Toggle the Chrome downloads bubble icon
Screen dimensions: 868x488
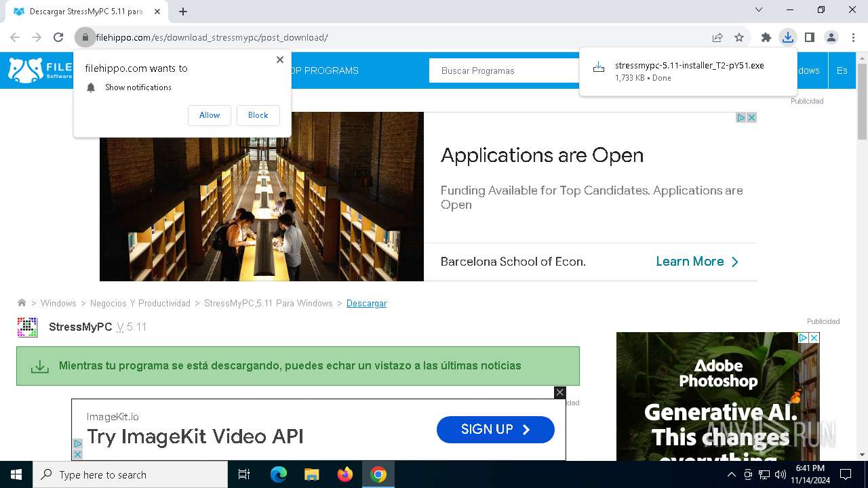click(788, 37)
